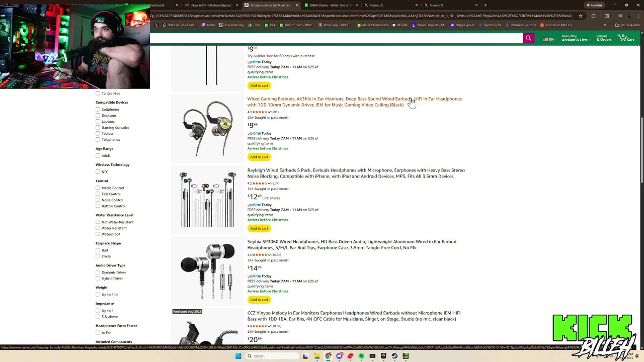Click the Sephia SP3060 product image

pos(207,271)
